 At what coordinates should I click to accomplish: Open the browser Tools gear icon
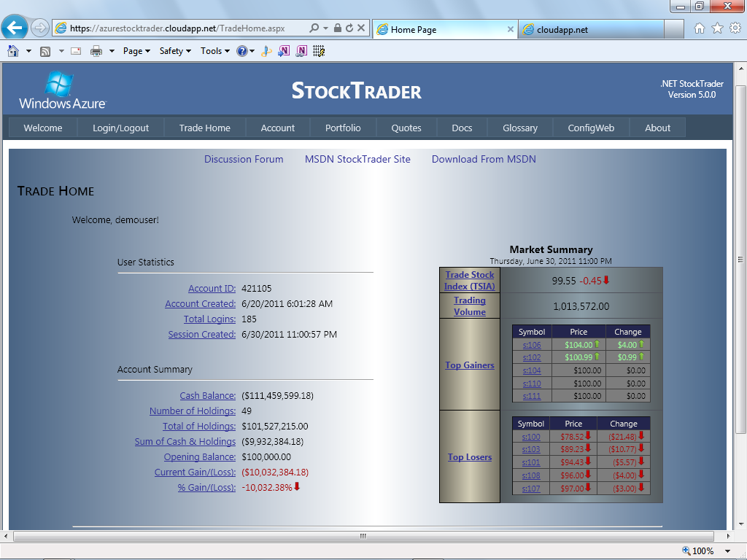pos(735,28)
